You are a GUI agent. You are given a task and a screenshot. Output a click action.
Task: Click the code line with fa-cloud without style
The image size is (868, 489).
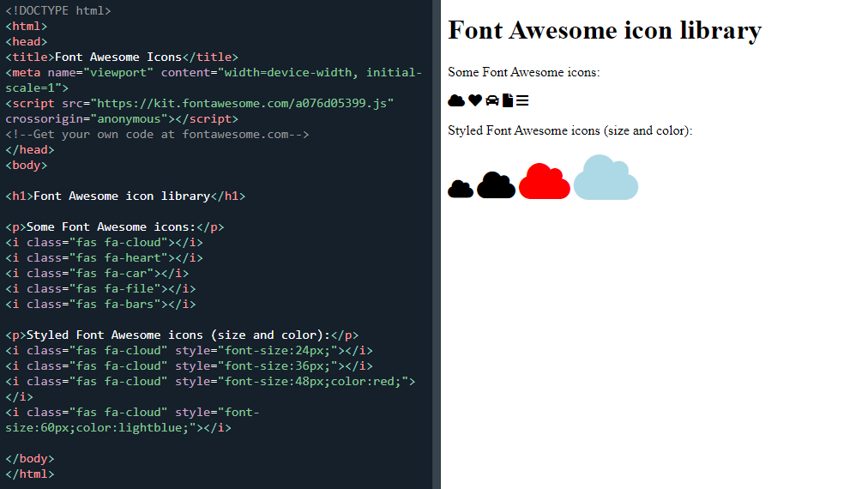click(x=104, y=243)
